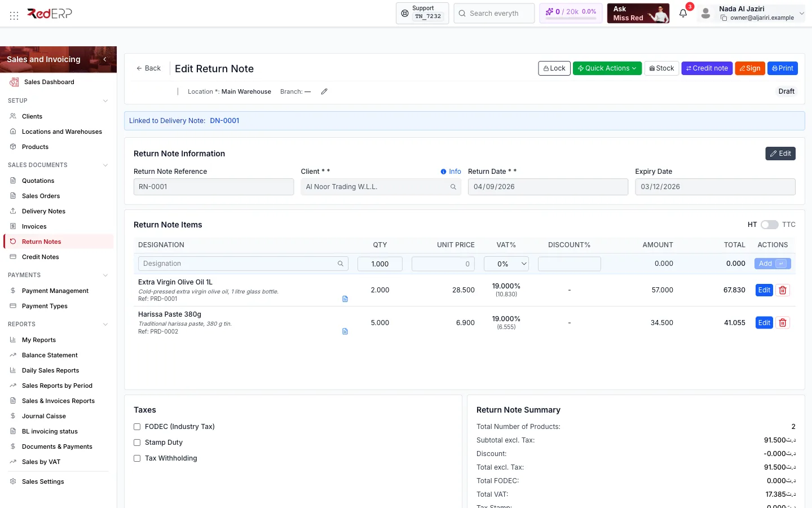Screen dimensions: 812x508
Task: Open the notifications bell
Action: [683, 13]
